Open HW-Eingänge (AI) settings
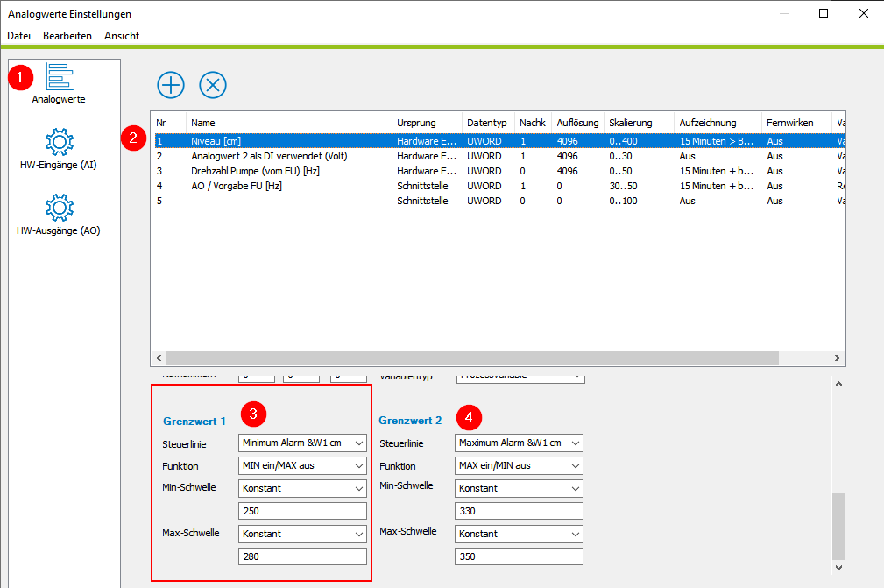Image resolution: width=884 pixels, height=588 pixels. point(59,149)
